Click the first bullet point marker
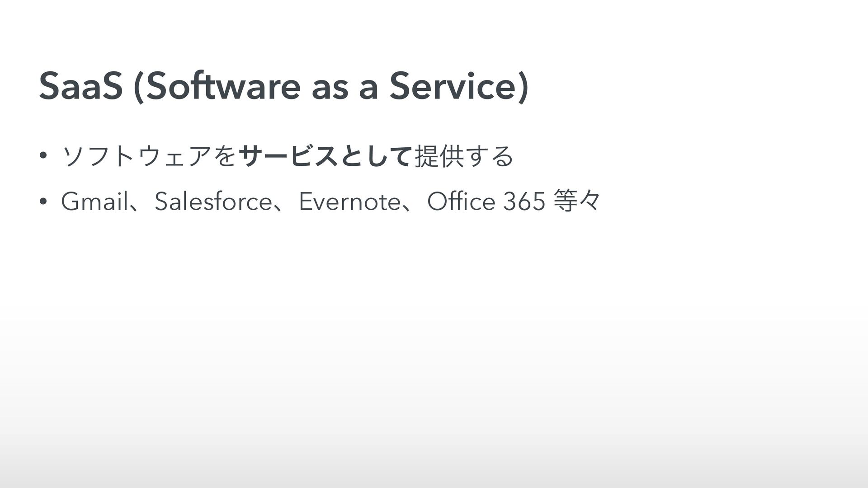This screenshot has height=488, width=868. pos(42,156)
